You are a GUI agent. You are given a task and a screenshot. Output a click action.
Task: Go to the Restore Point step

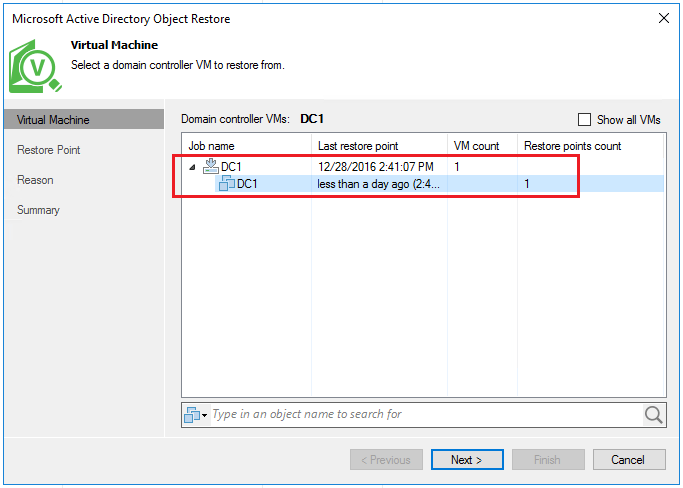point(49,150)
